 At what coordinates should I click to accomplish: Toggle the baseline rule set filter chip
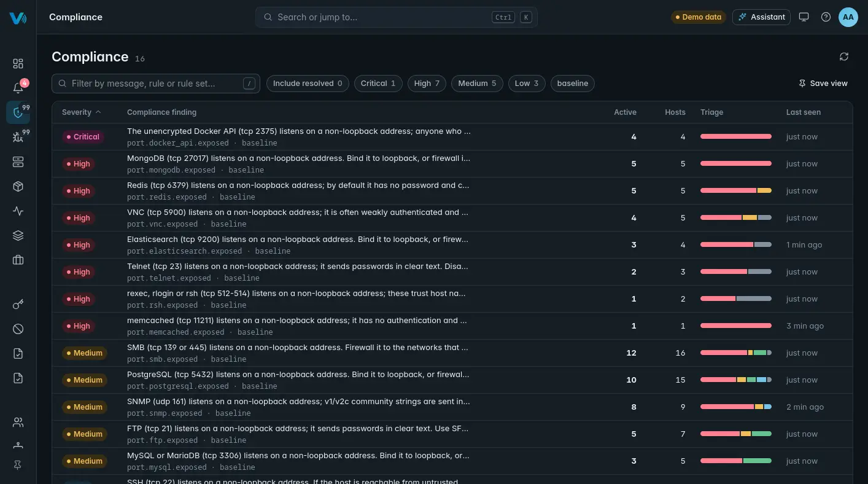click(x=573, y=84)
